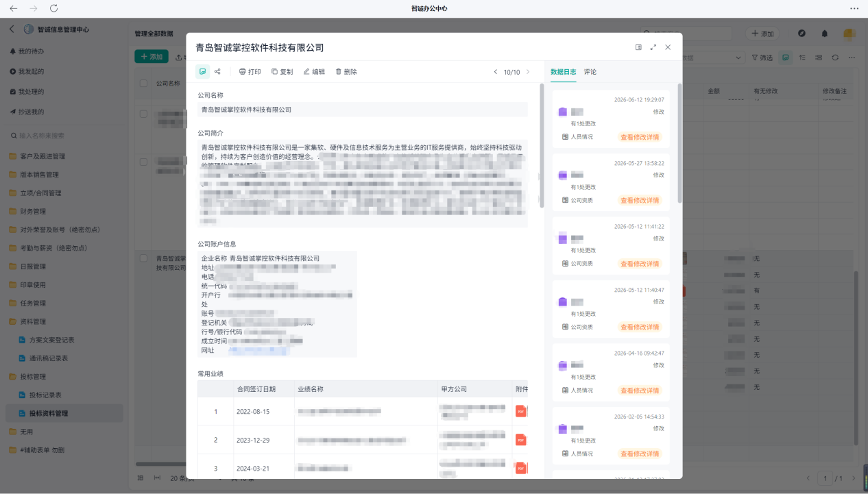Expand the 立项/合同管理 folder

pos(35,193)
